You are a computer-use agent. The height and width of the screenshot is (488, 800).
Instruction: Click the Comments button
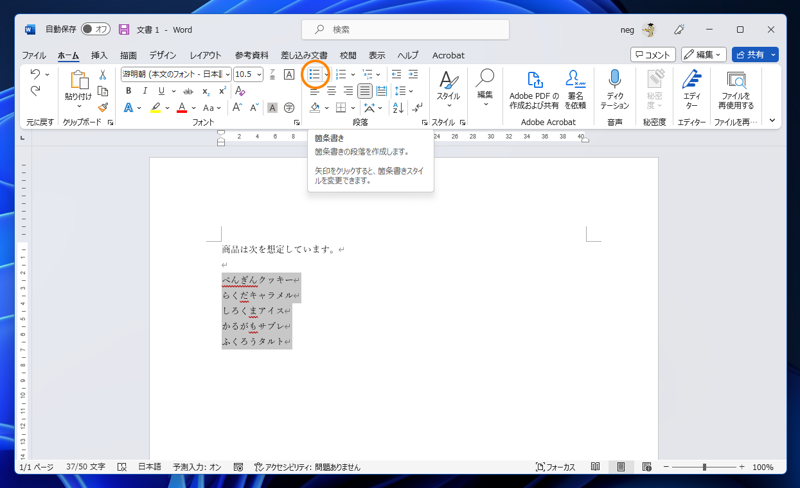pos(653,55)
